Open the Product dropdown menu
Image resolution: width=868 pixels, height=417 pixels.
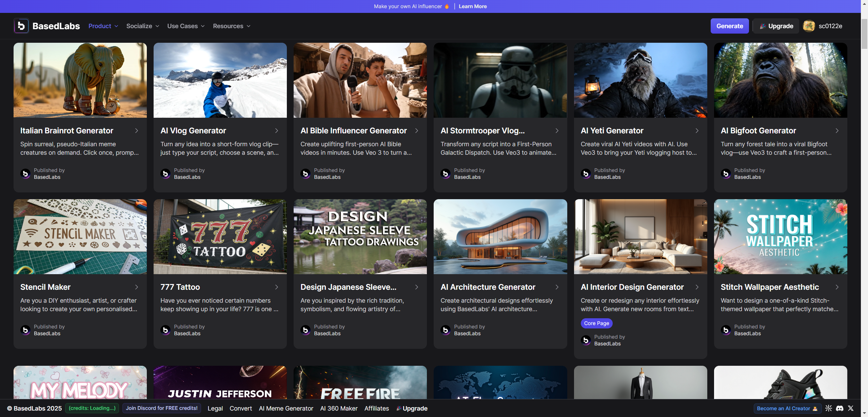click(103, 26)
